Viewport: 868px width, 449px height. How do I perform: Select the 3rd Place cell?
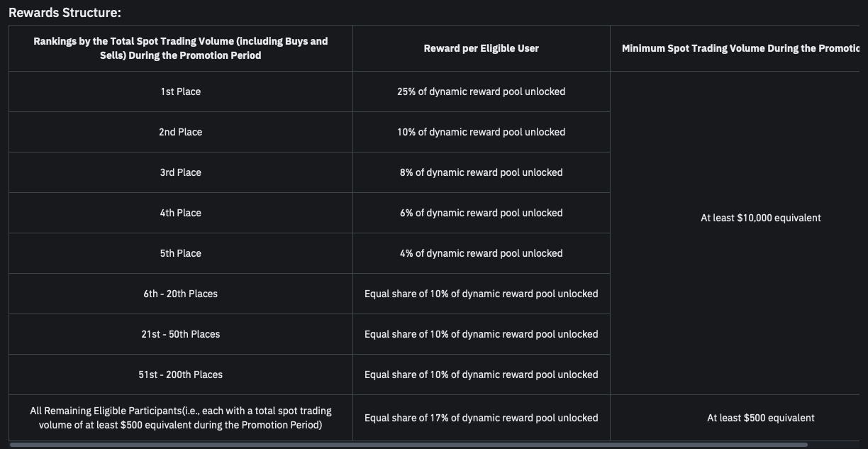coord(180,172)
